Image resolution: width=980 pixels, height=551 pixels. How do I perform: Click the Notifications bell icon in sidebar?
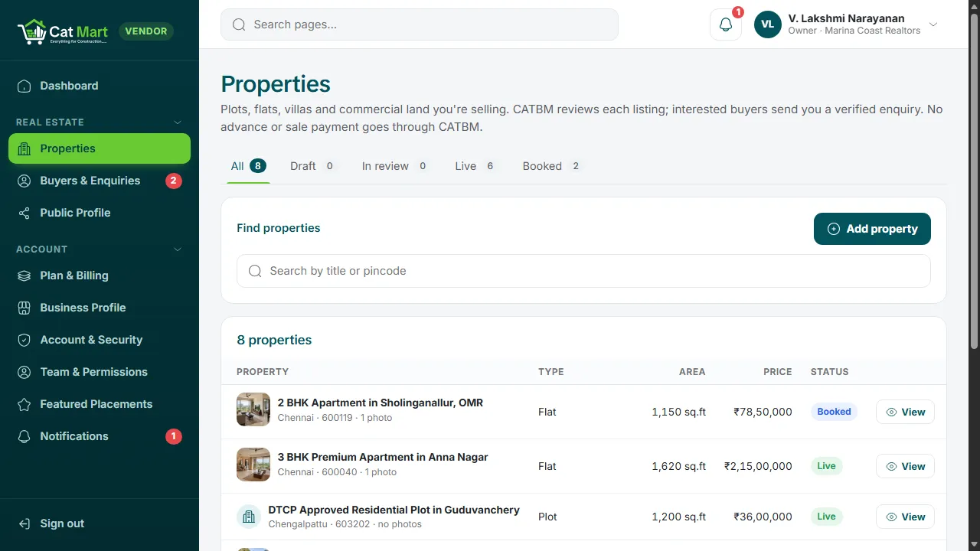coord(24,436)
